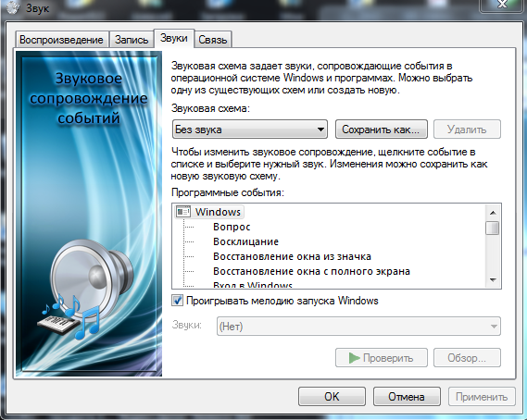Click the Windows program icon in events list
Screen dimensions: 527x420
coord(183,212)
